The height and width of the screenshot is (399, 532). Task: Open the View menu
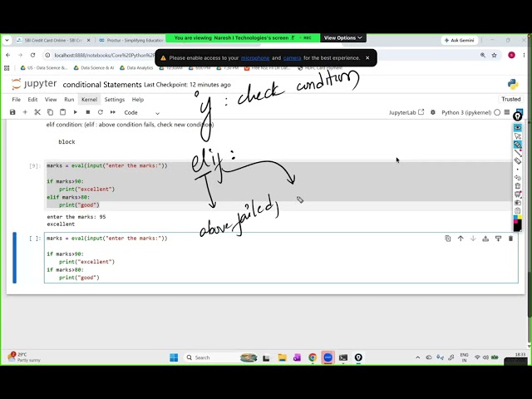point(51,100)
